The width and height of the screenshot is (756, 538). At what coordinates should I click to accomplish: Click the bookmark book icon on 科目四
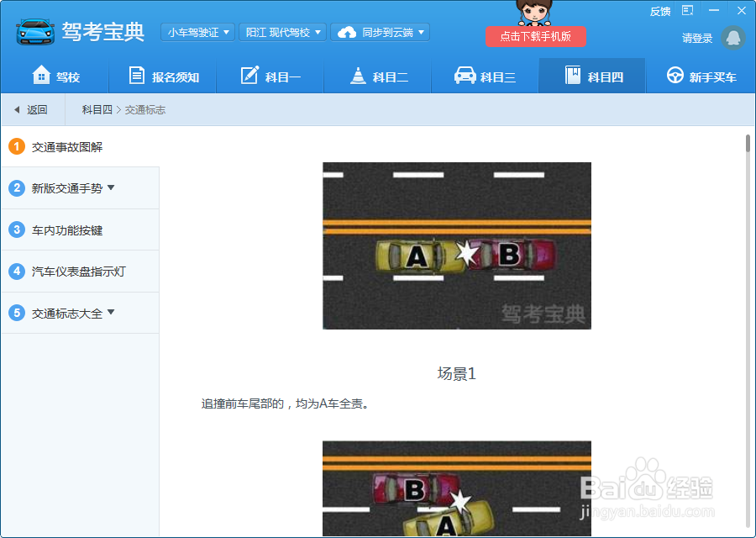573,75
